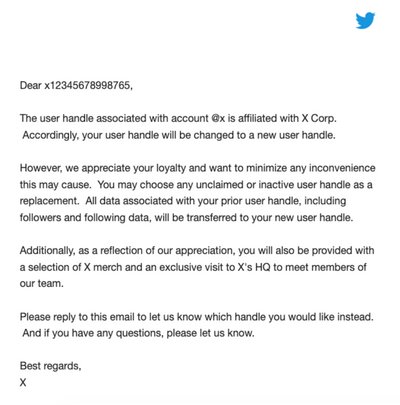Click the words 'our team.' ending third paragraph

click(41, 284)
